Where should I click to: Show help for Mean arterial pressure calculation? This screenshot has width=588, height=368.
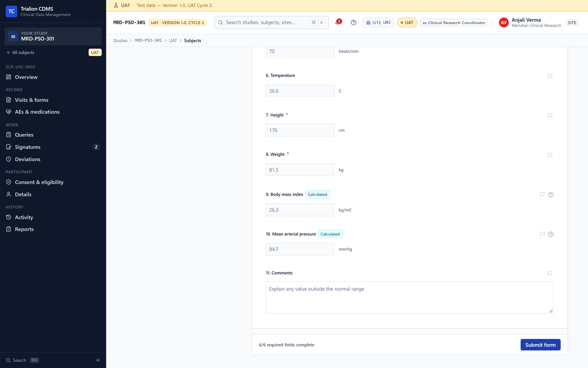[551, 234]
